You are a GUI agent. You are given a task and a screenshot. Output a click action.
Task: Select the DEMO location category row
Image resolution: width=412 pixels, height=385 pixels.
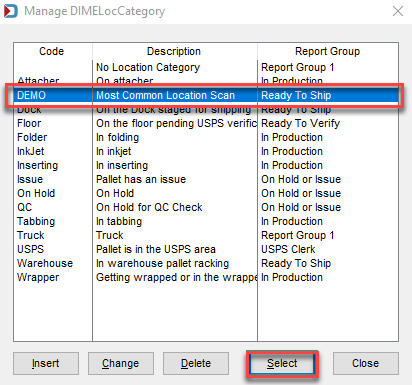click(x=206, y=95)
